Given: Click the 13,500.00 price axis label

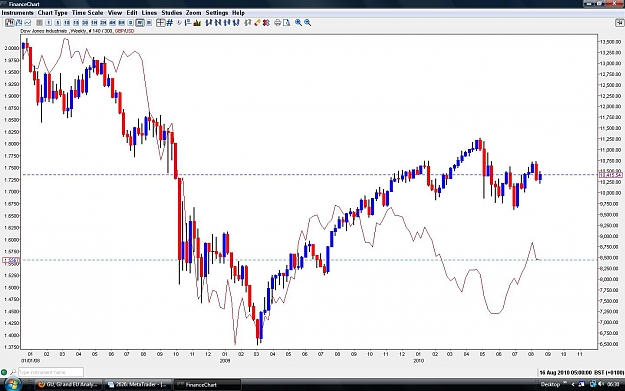Looking at the screenshot, I should click(x=610, y=42).
